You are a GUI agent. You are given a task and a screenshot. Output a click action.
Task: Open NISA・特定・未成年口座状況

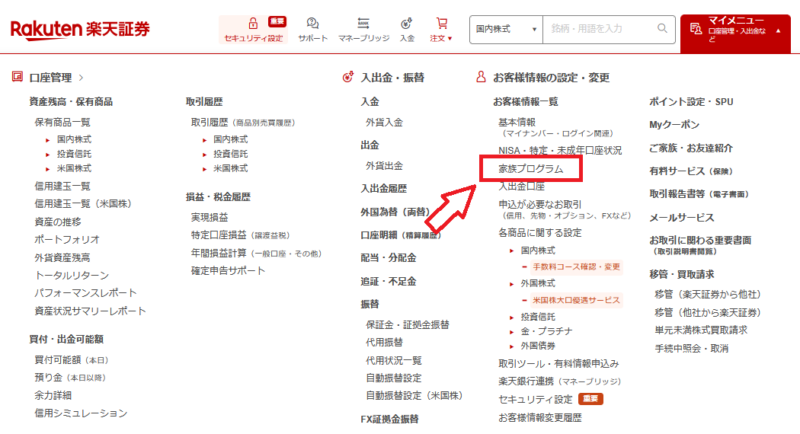560,150
